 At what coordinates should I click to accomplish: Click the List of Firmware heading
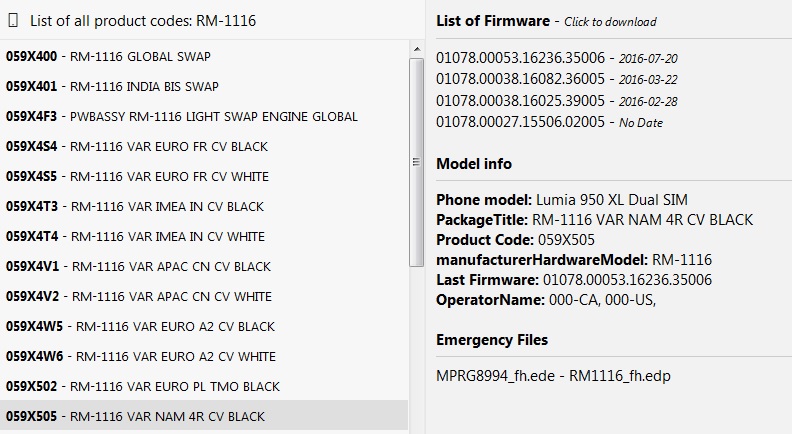click(493, 21)
